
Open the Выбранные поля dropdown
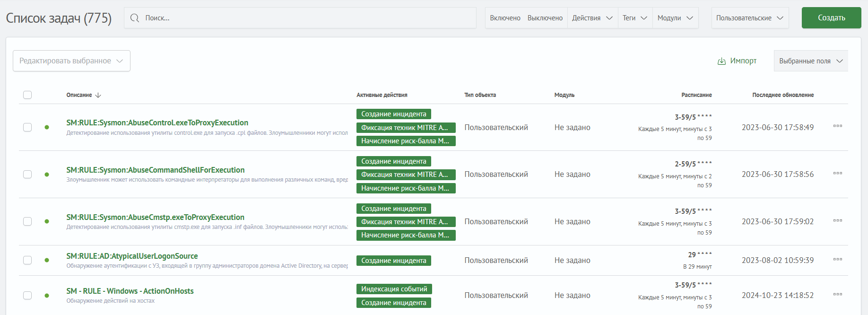[811, 61]
